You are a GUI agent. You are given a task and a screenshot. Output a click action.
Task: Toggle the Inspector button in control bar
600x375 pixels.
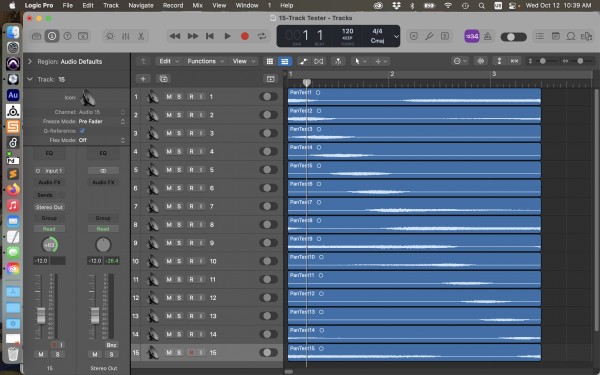(x=52, y=36)
